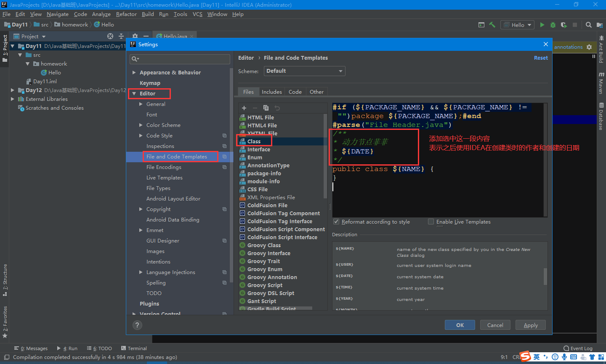The width and height of the screenshot is (606, 364).
Task: Click the Settings help question mark icon
Action: (137, 325)
